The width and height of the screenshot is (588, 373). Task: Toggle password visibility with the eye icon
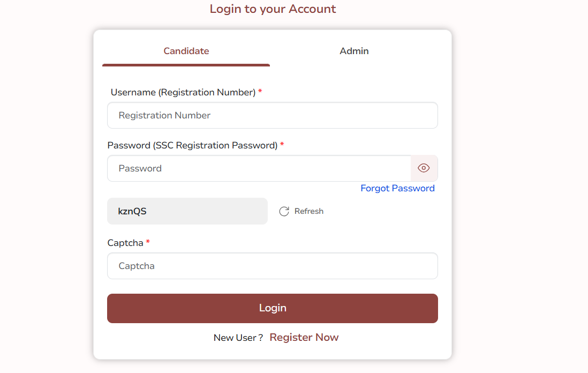(424, 168)
